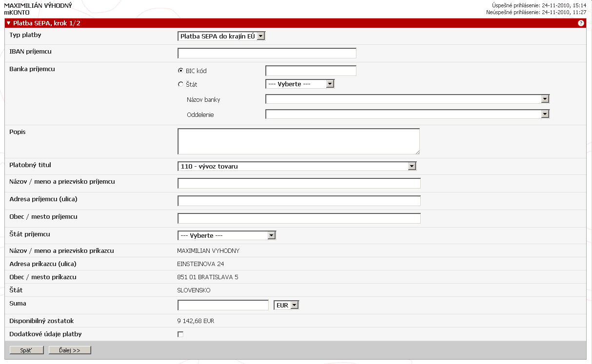
Task: Select the BIC kód radio button
Action: [x=180, y=71]
